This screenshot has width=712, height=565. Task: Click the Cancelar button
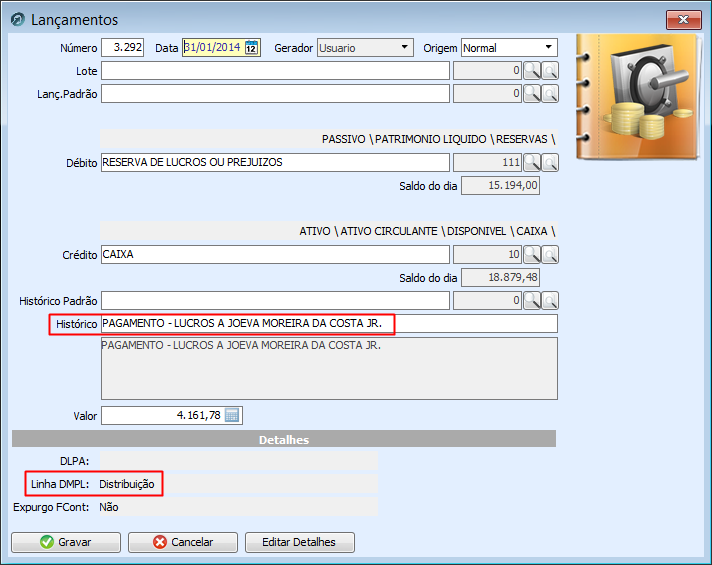183,542
